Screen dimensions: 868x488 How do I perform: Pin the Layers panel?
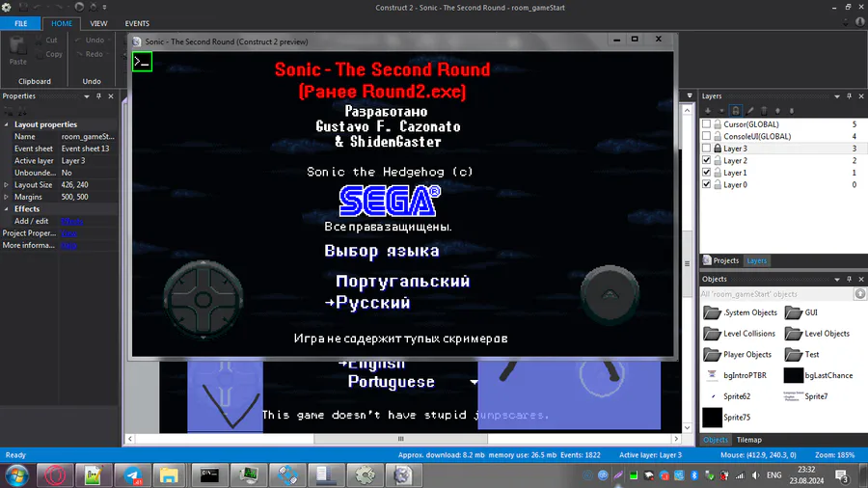849,96
